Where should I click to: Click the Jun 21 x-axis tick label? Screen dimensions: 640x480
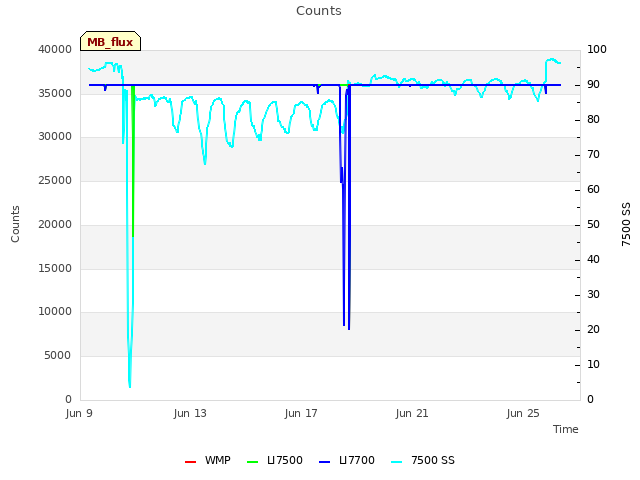pyautogui.click(x=412, y=413)
